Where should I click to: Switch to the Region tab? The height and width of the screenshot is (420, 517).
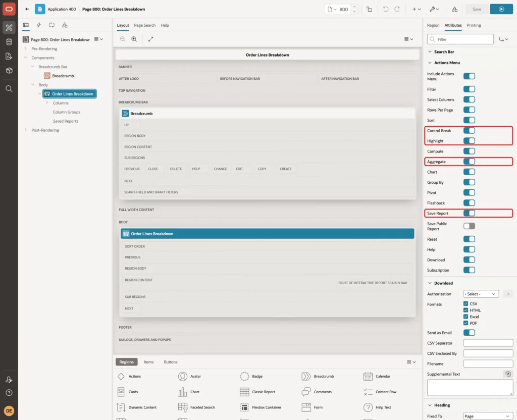(433, 25)
